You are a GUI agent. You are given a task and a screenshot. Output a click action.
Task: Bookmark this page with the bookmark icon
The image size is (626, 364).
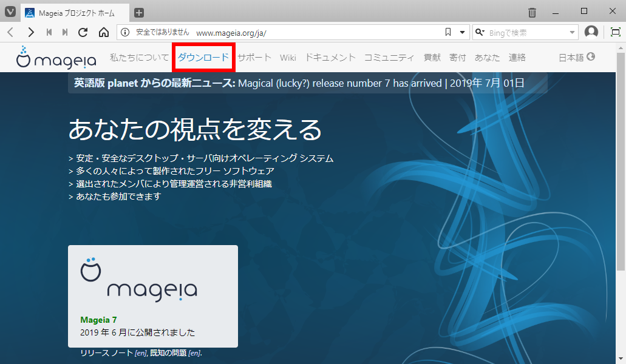(448, 32)
